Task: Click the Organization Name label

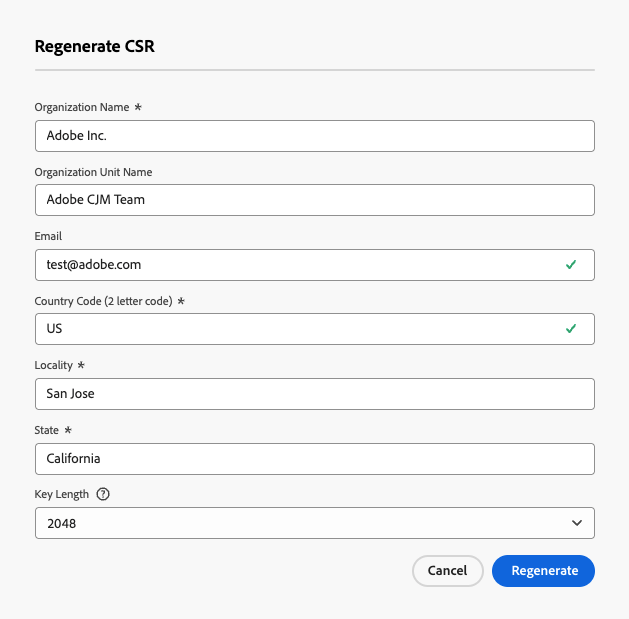Action: pyautogui.click(x=80, y=107)
